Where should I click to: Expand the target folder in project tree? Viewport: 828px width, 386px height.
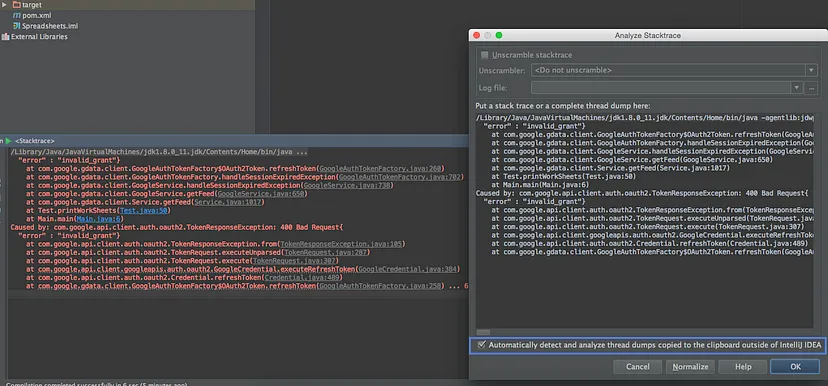tap(5, 5)
